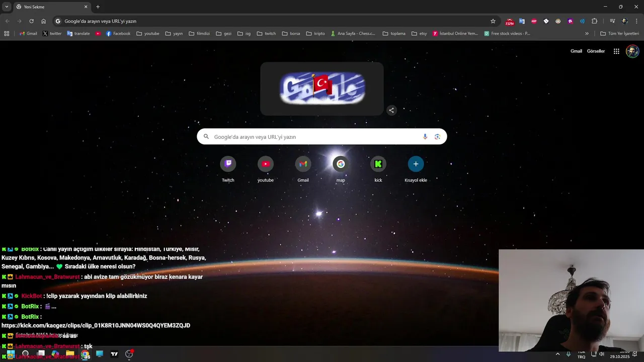This screenshot has height=362, width=644.
Task: Expand the youtube bookmarks folder
Action: pos(147,34)
